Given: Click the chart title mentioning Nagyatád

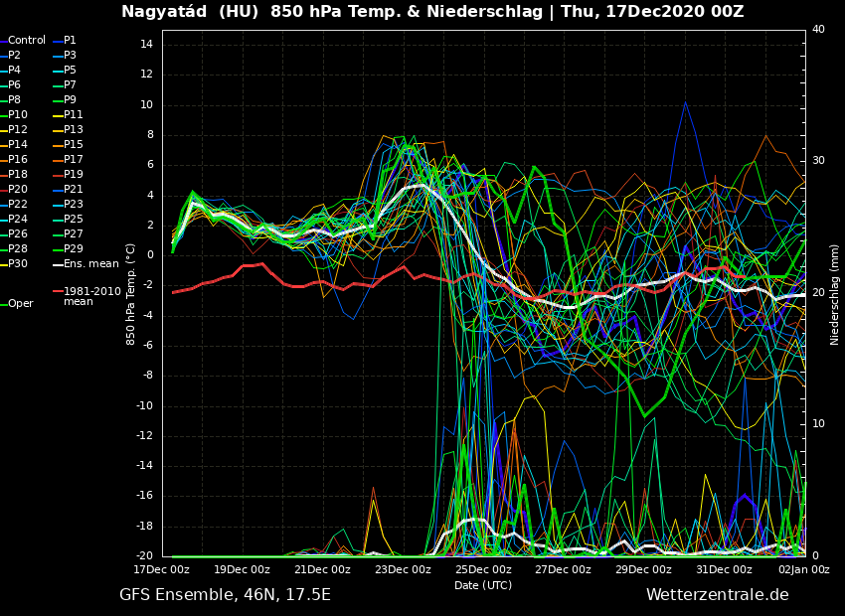Looking at the screenshot, I should pyautogui.click(x=432, y=12).
